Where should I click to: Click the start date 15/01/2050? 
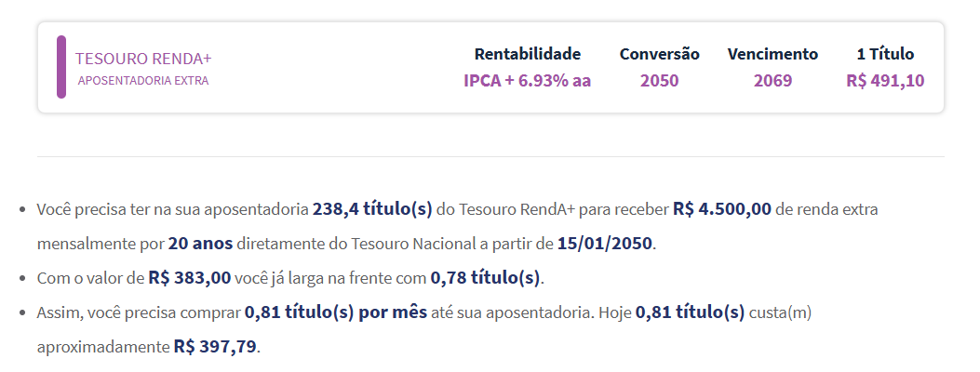(604, 244)
